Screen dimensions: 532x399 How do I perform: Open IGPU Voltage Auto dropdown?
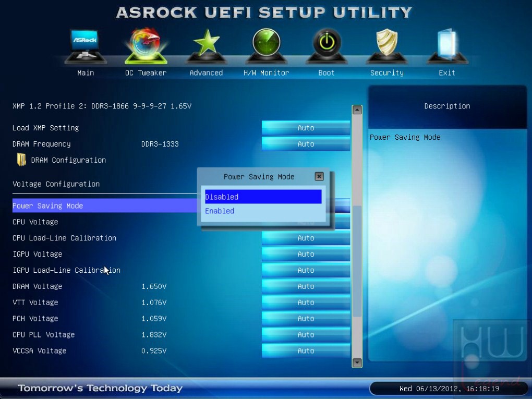click(x=306, y=254)
